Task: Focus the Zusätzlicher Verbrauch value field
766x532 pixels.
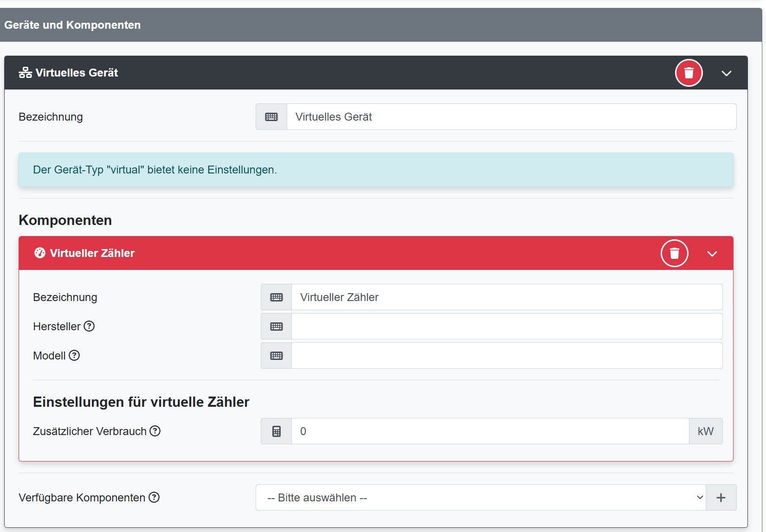Action: point(490,431)
